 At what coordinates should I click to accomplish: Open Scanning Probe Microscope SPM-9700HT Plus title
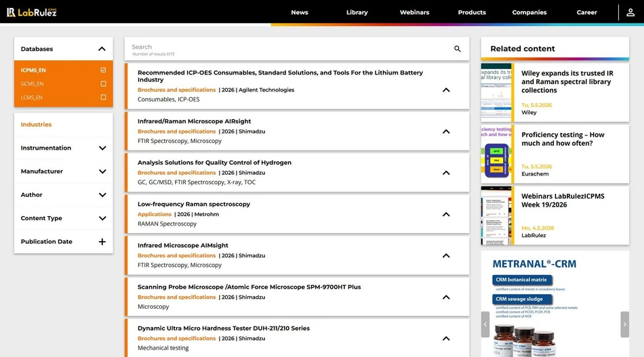(x=249, y=287)
